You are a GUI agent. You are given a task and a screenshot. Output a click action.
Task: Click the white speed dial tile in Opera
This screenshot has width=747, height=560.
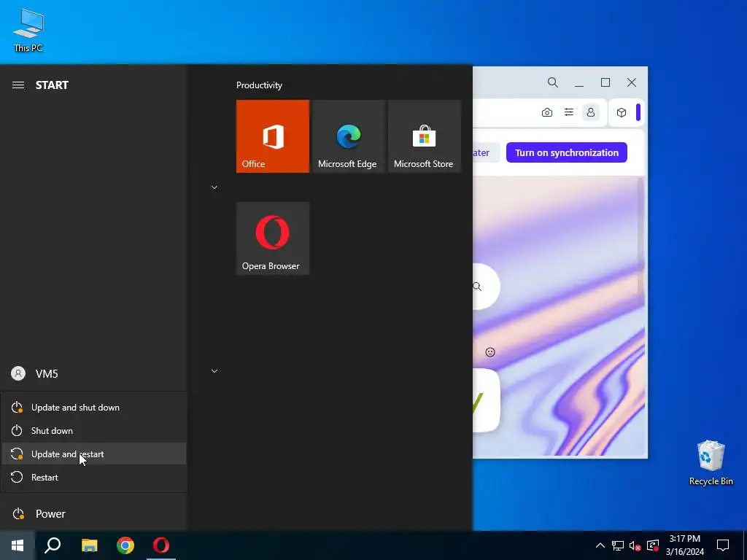[486, 400]
